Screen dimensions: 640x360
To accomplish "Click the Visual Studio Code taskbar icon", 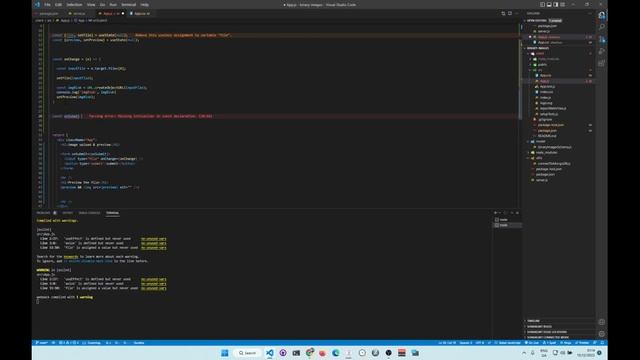I will 270,353.
